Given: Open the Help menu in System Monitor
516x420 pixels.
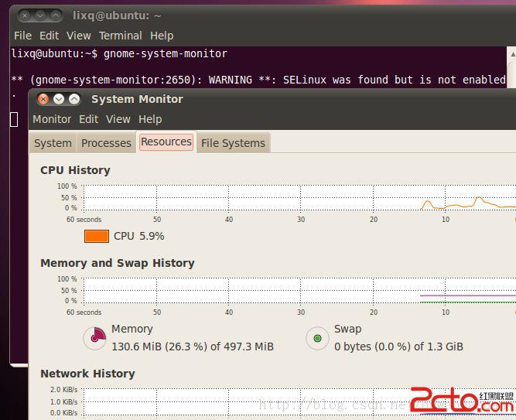Looking at the screenshot, I should 150,119.
